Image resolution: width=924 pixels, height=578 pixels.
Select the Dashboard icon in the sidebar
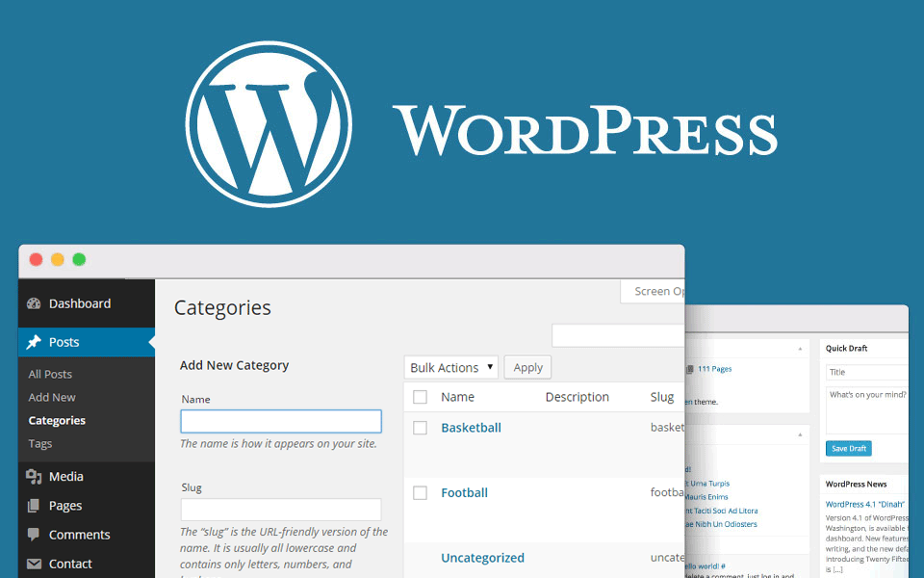pyautogui.click(x=35, y=302)
